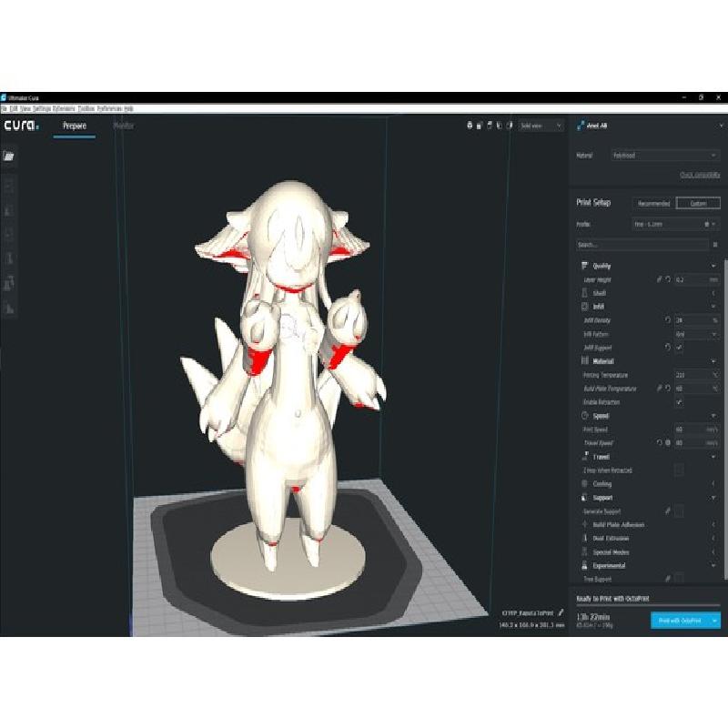Open the Material dropdown
The height and width of the screenshot is (728, 728).
[x=665, y=156]
